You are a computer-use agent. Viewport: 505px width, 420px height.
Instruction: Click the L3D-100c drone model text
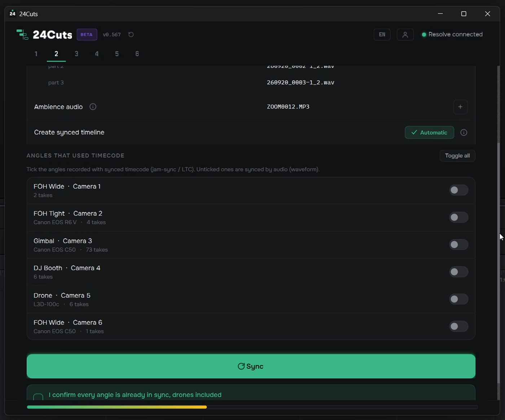coord(46,304)
